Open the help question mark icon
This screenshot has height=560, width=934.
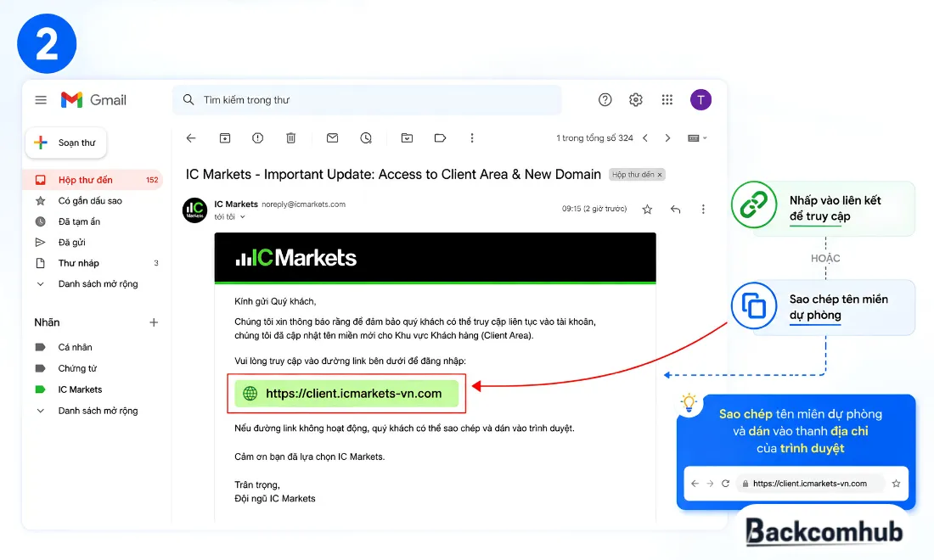[605, 100]
